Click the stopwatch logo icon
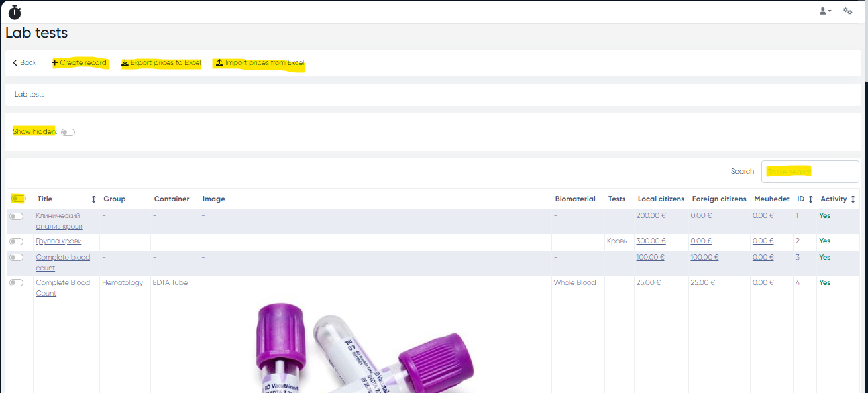 click(x=15, y=12)
